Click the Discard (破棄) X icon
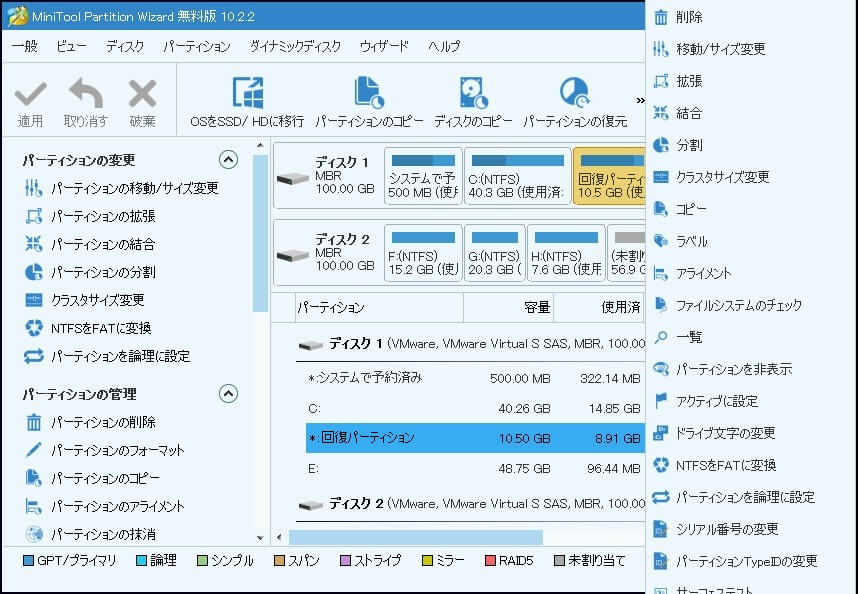This screenshot has width=858, height=594. click(x=142, y=94)
